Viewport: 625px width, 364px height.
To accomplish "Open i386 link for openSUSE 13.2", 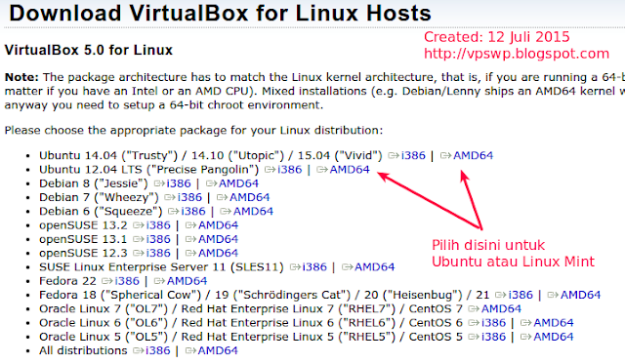I will 158,225.
